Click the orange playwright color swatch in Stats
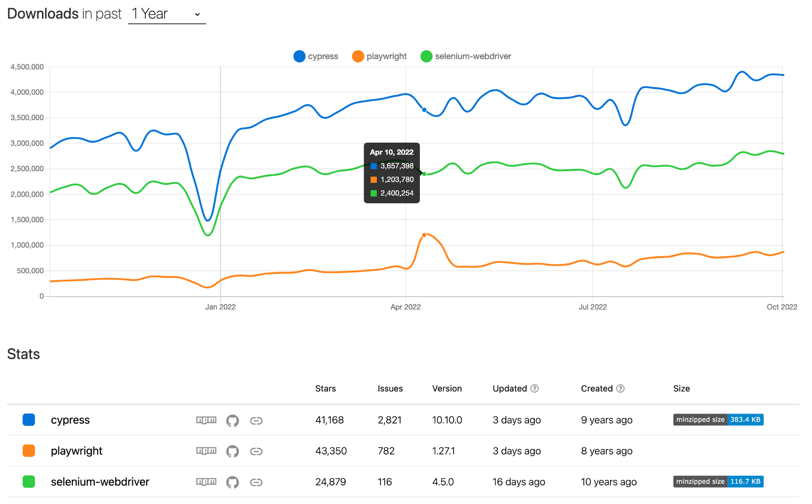The width and height of the screenshot is (812, 504). click(x=29, y=450)
